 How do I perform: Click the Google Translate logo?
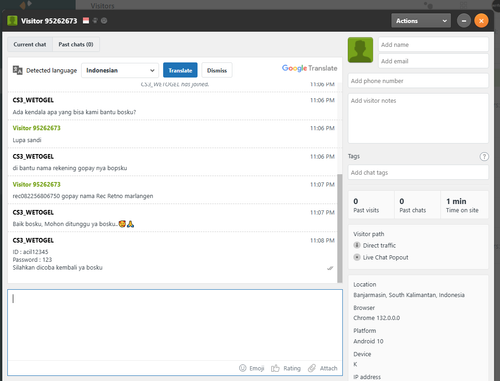pyautogui.click(x=310, y=68)
